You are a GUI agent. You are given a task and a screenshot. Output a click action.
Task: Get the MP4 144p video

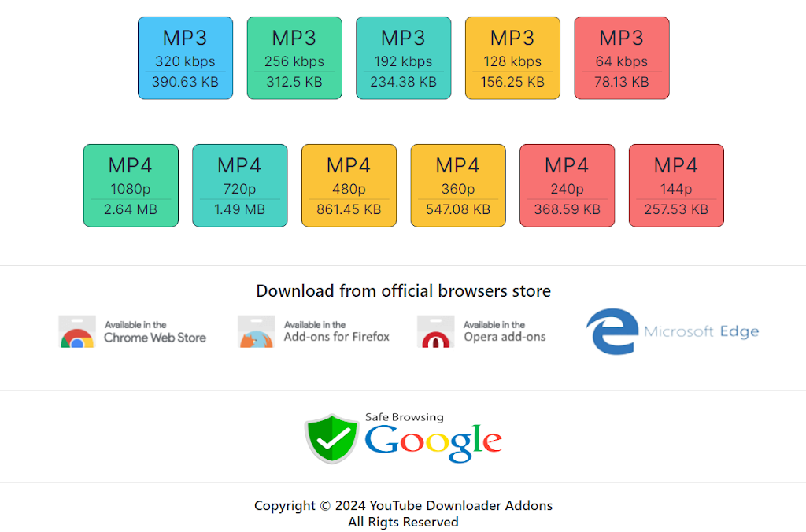(676, 186)
